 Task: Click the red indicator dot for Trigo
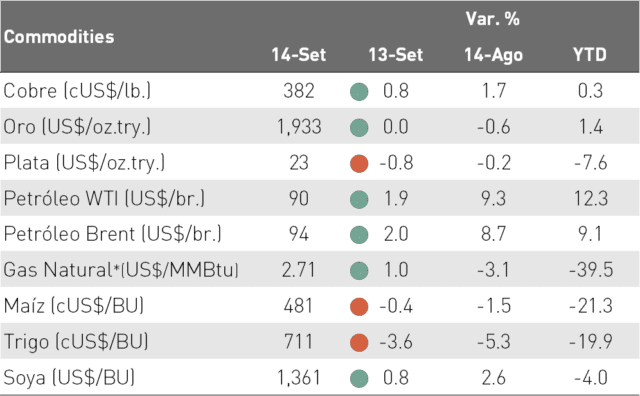[x=359, y=342]
